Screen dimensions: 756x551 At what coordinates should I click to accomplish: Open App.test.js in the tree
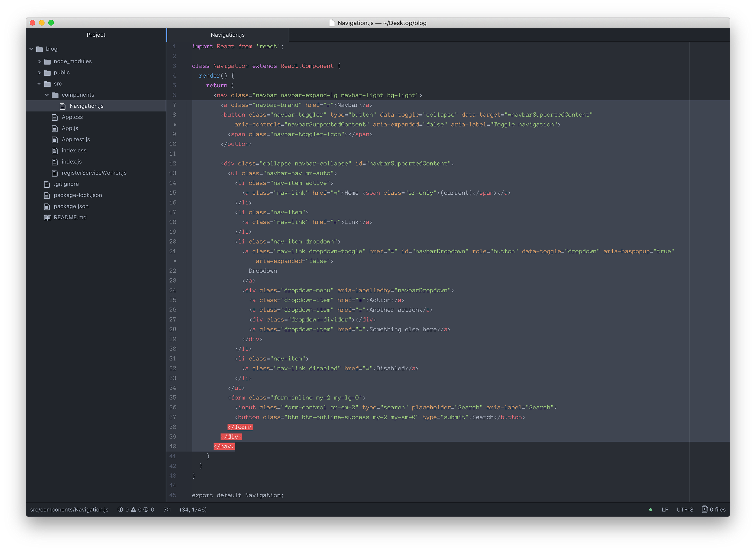(76, 139)
